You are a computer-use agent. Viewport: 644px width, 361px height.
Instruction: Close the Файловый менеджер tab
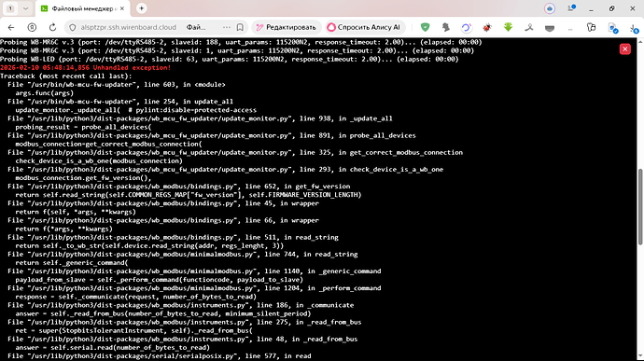click(x=122, y=8)
